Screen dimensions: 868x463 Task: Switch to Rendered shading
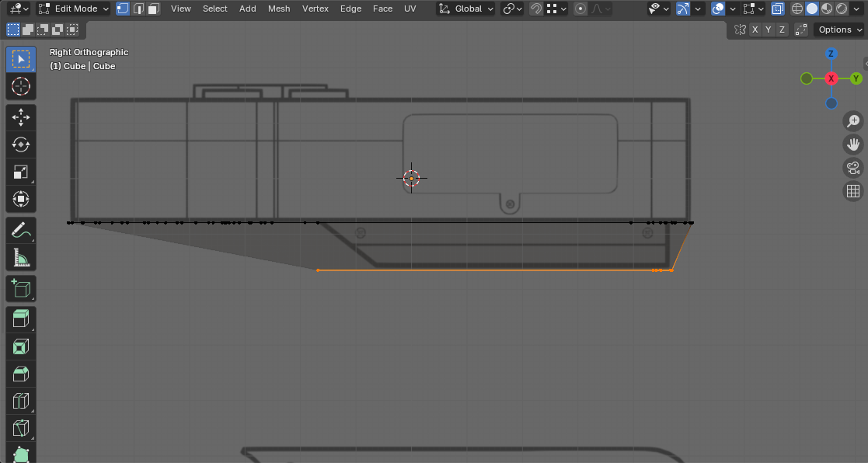pos(842,9)
